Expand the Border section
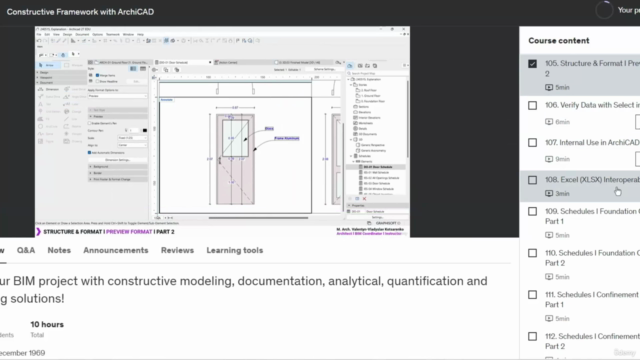 [x=118, y=173]
